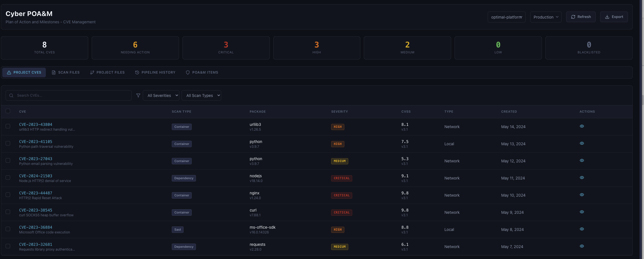The height and width of the screenshot is (259, 644).
Task: Open the filter funnel icon next to search
Action: (138, 96)
